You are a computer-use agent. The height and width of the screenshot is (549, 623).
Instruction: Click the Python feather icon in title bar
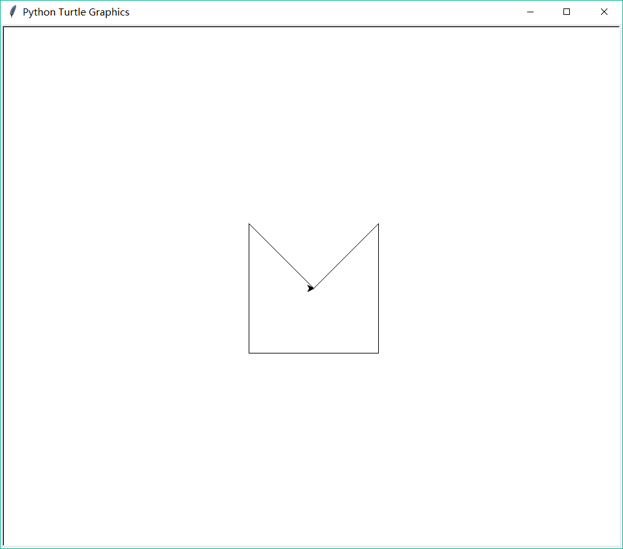pyautogui.click(x=12, y=12)
